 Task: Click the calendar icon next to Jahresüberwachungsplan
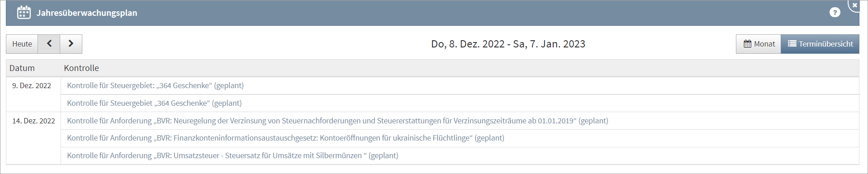[24, 13]
